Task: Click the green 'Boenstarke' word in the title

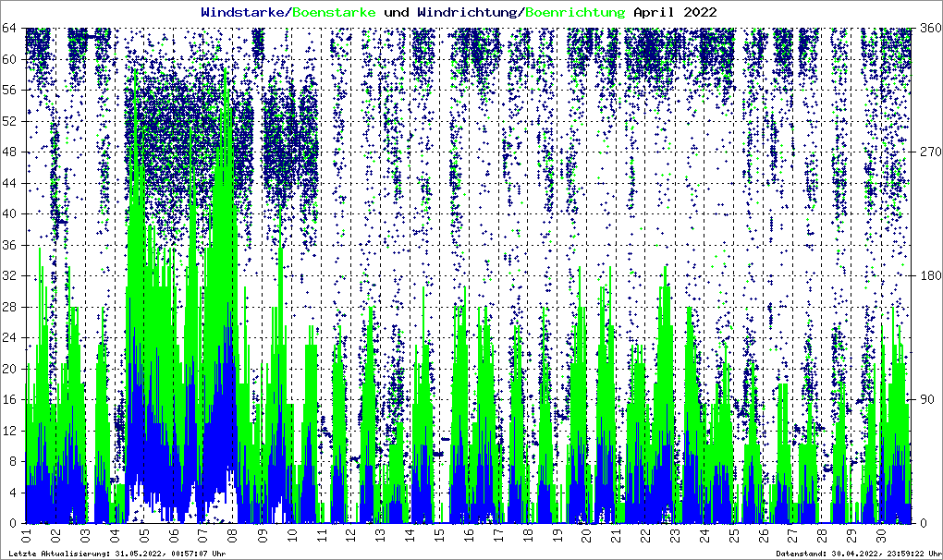Action: pyautogui.click(x=334, y=12)
